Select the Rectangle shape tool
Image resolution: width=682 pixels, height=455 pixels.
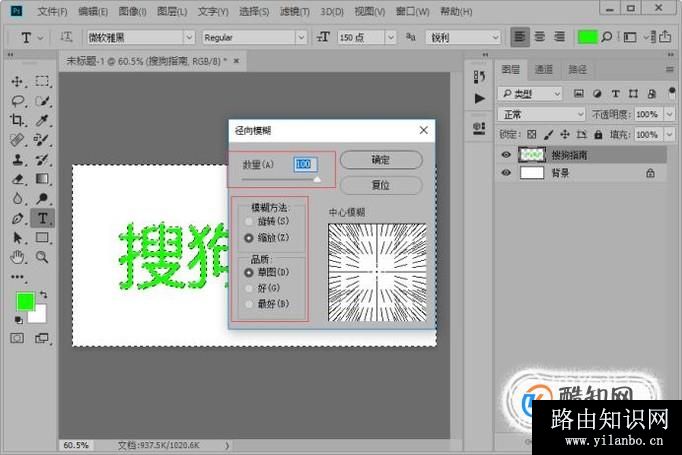(42, 238)
